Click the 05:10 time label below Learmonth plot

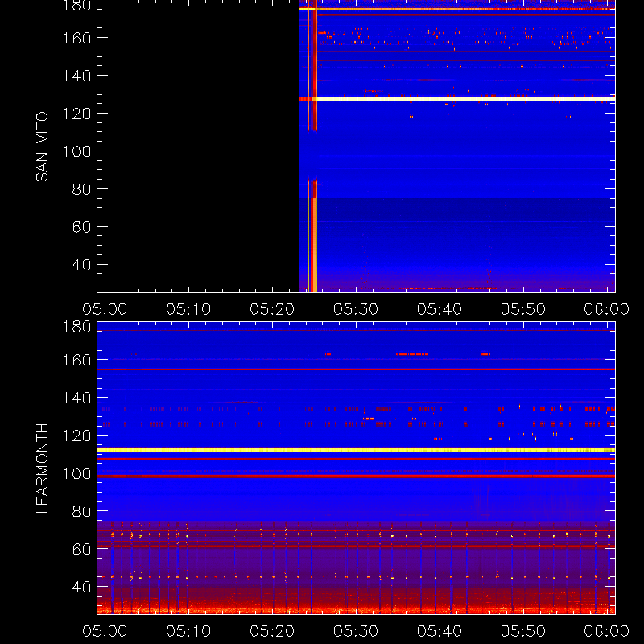pos(188,631)
